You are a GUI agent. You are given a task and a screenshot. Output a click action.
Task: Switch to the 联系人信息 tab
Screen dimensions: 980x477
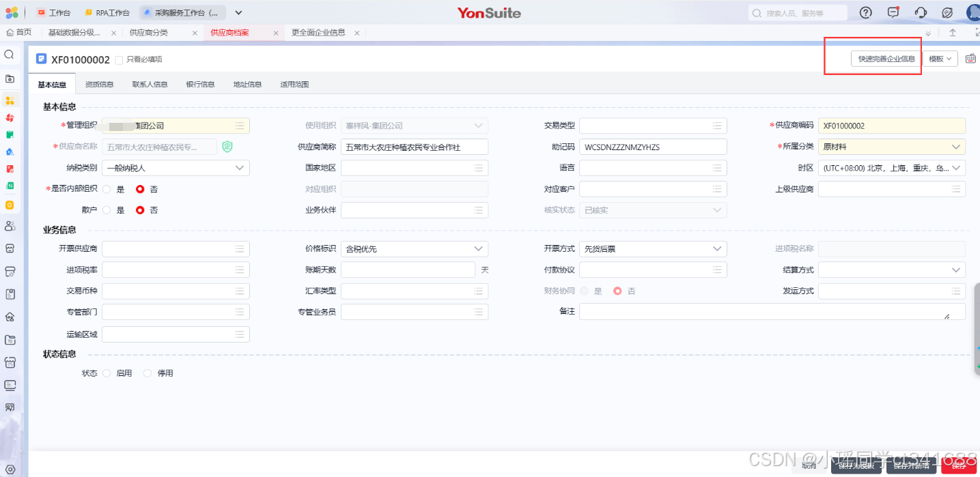coord(150,85)
